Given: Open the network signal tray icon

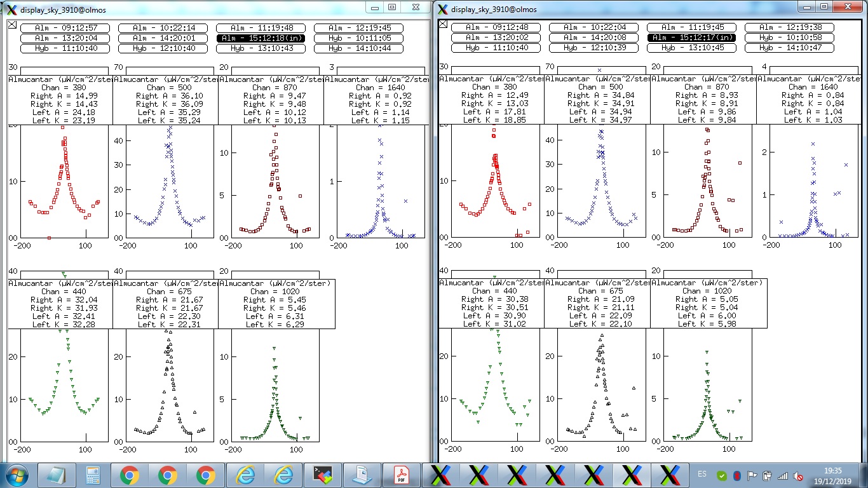Looking at the screenshot, I should tap(782, 475).
